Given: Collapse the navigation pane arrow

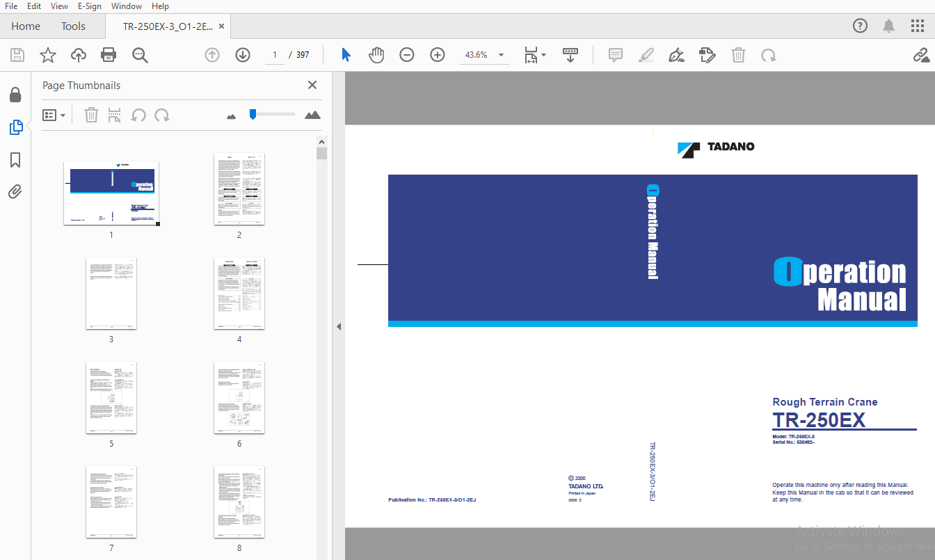Looking at the screenshot, I should [x=339, y=326].
